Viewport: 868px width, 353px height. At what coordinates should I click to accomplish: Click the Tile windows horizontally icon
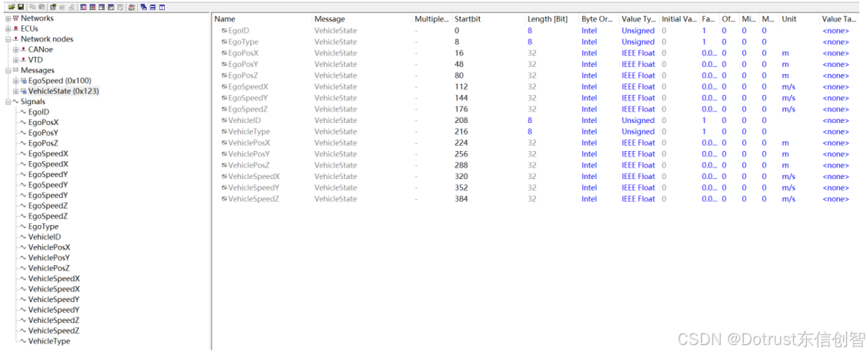153,7
